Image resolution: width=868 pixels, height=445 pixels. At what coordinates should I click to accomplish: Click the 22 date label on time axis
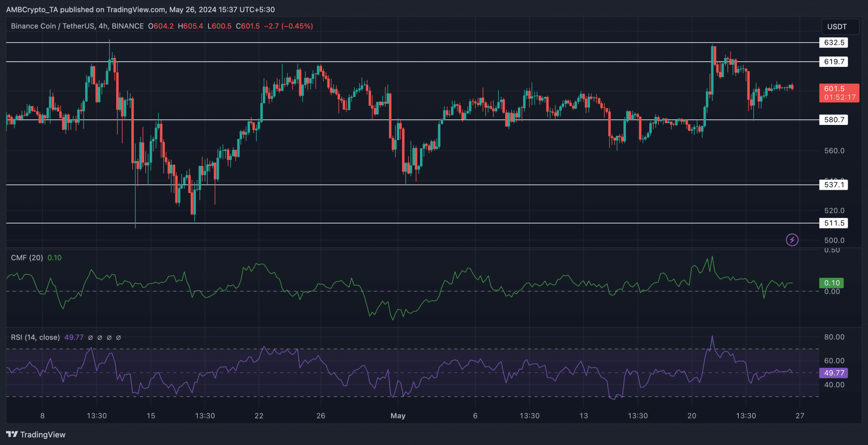pos(259,416)
